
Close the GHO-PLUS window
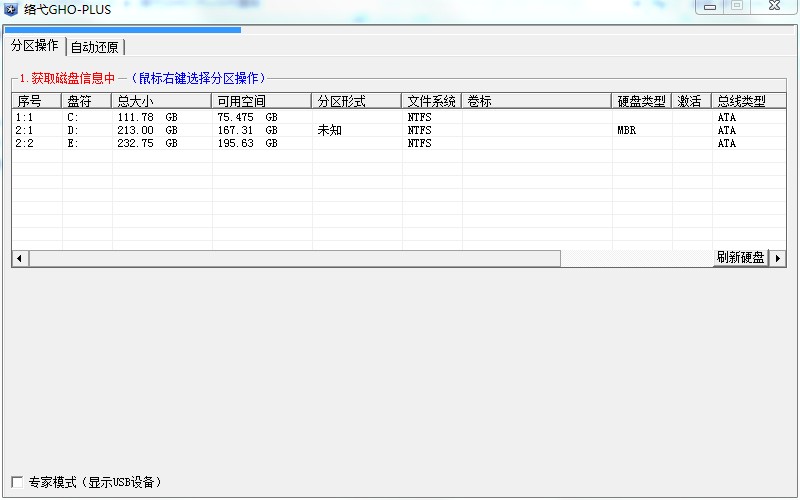pyautogui.click(x=773, y=6)
